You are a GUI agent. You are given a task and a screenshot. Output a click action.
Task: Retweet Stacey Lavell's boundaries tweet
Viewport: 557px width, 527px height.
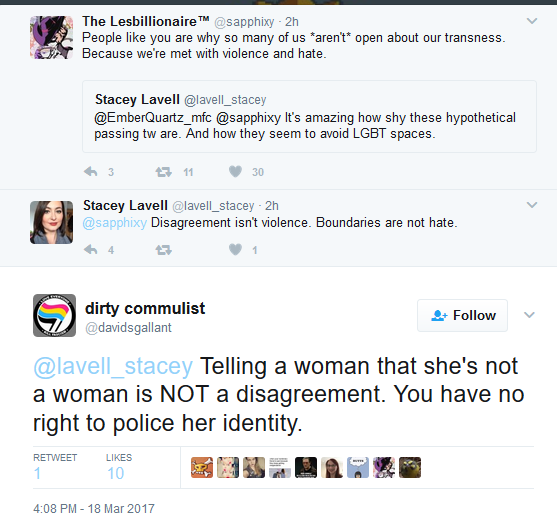click(163, 250)
